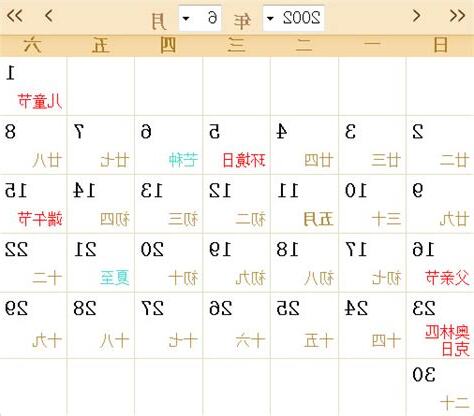Select day 11 marked 五月
Viewport: 474px width, 416px height.
[305, 204]
